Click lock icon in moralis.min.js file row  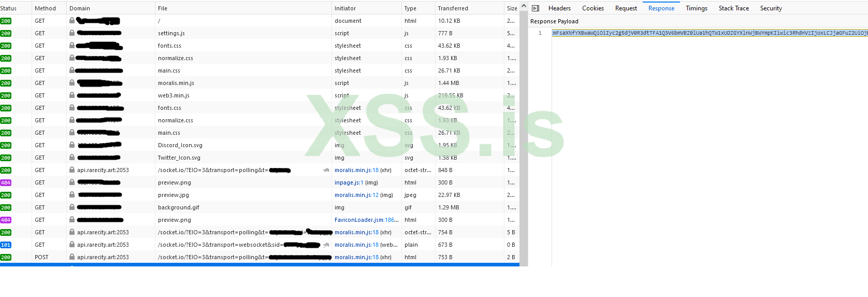(x=72, y=83)
